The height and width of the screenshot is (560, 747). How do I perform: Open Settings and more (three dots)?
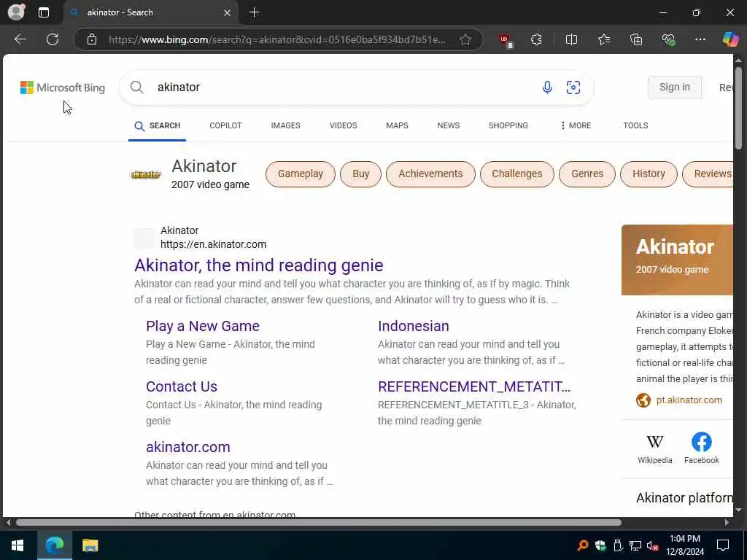(x=700, y=39)
